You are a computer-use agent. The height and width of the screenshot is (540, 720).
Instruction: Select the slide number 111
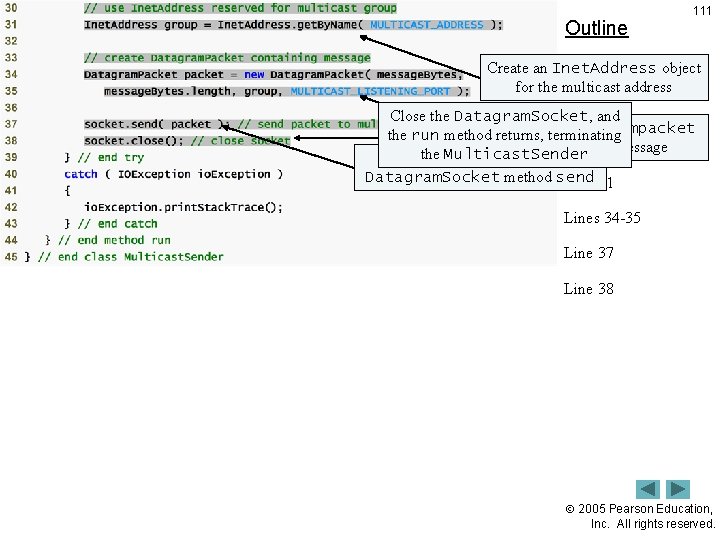(x=702, y=11)
